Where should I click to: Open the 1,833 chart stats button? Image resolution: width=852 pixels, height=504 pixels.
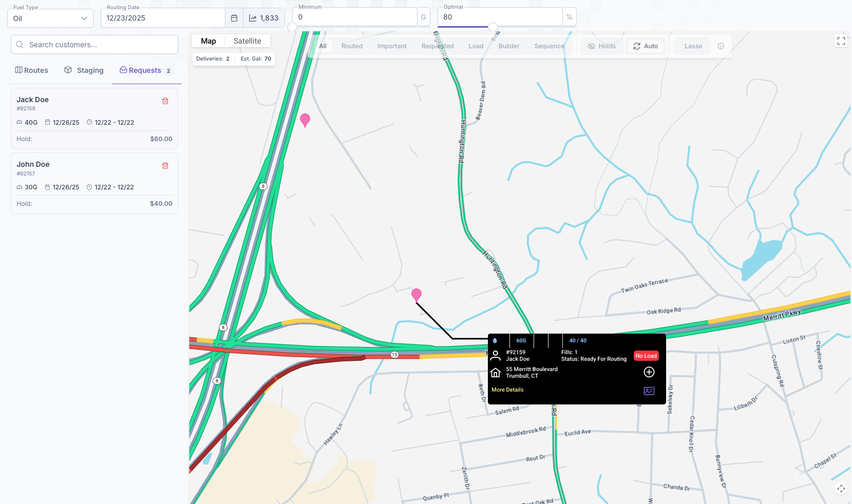[264, 18]
